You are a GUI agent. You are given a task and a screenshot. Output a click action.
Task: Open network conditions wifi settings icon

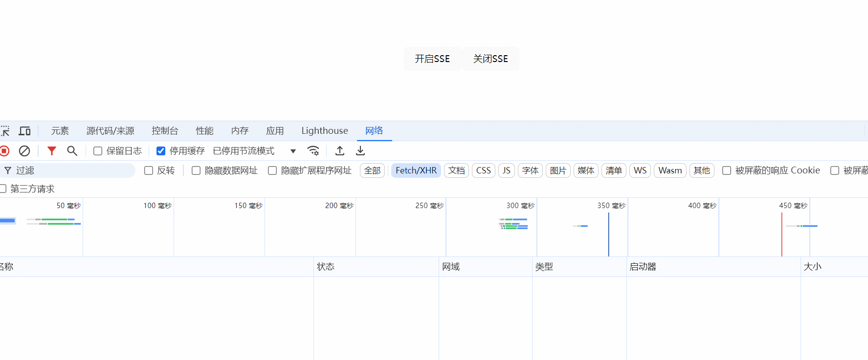coord(313,151)
